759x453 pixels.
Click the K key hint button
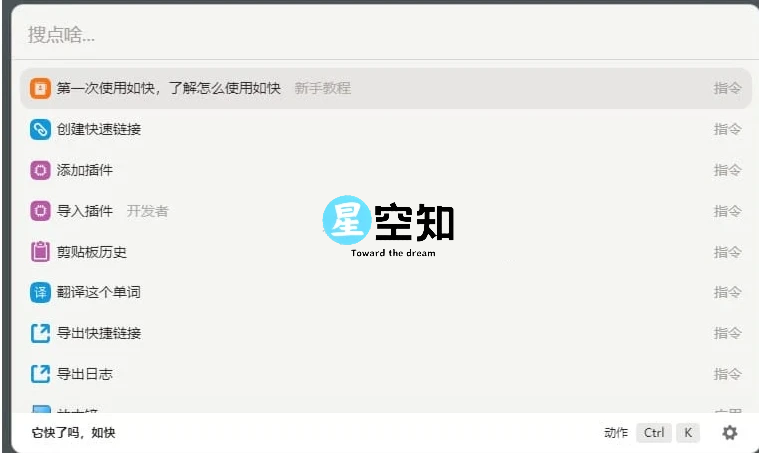687,433
